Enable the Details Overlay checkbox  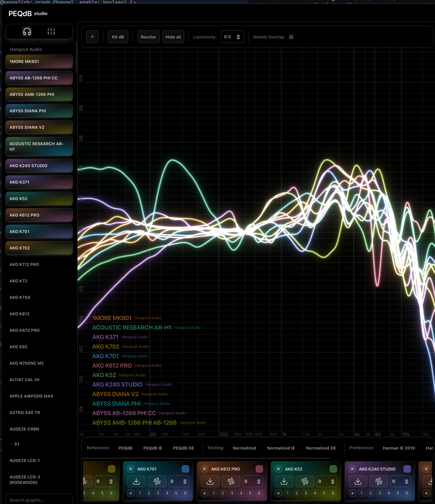[x=291, y=37]
